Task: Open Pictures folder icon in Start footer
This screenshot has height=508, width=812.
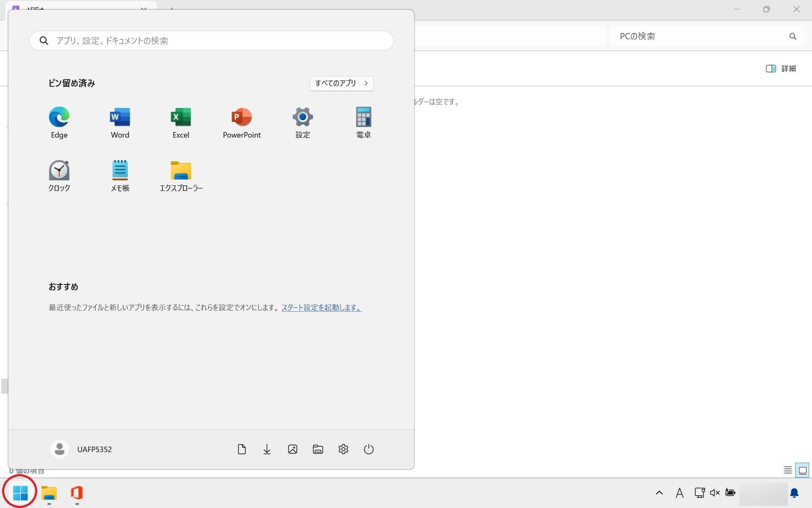Action: (x=292, y=449)
